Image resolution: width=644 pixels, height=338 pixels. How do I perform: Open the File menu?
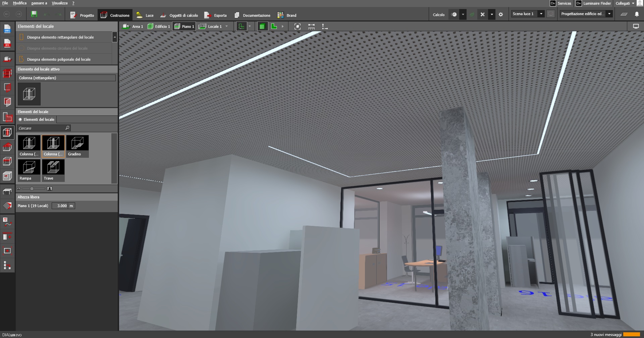[x=5, y=3]
